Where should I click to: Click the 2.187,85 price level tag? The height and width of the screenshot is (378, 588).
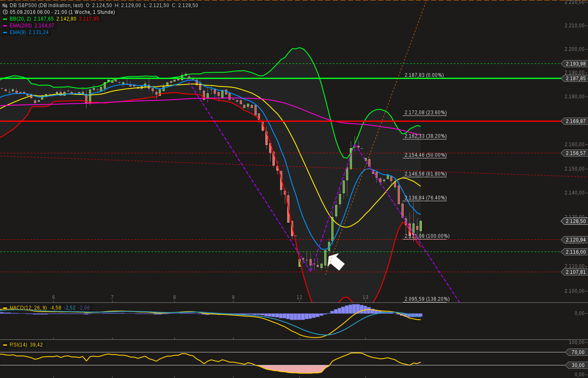575,79
